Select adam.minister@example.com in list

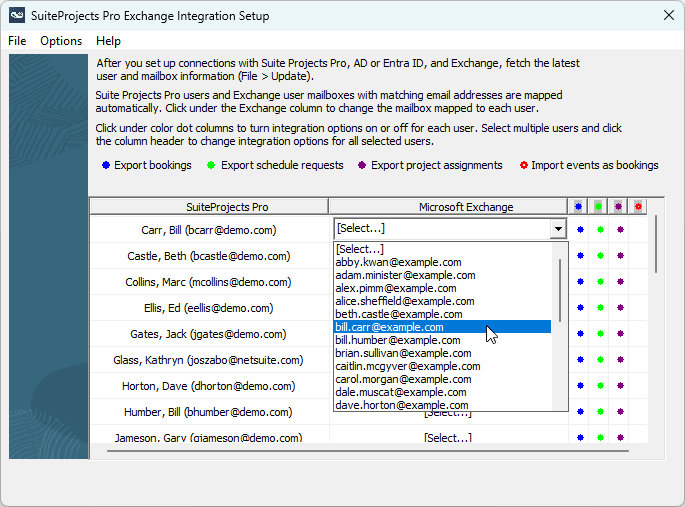443,275
